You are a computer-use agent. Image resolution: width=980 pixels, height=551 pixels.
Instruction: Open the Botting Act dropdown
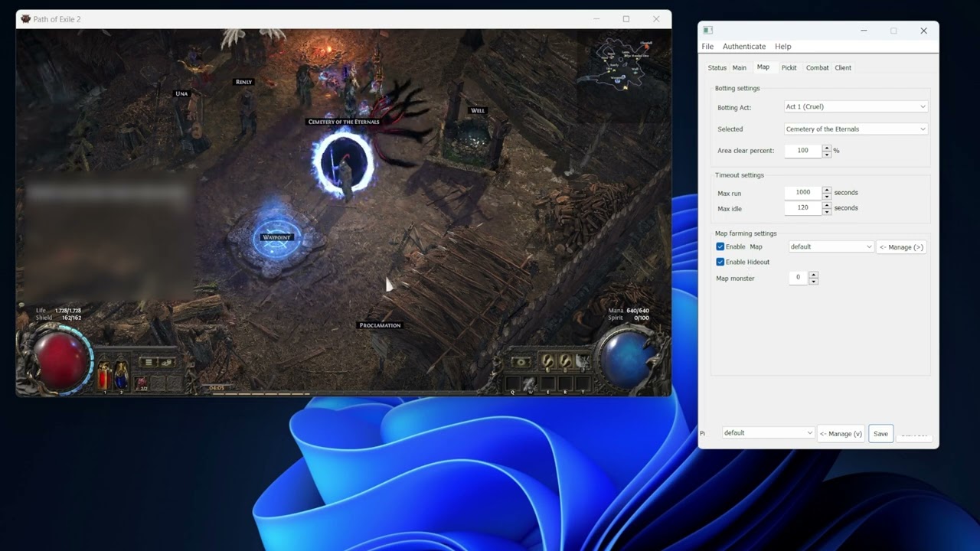coord(856,106)
